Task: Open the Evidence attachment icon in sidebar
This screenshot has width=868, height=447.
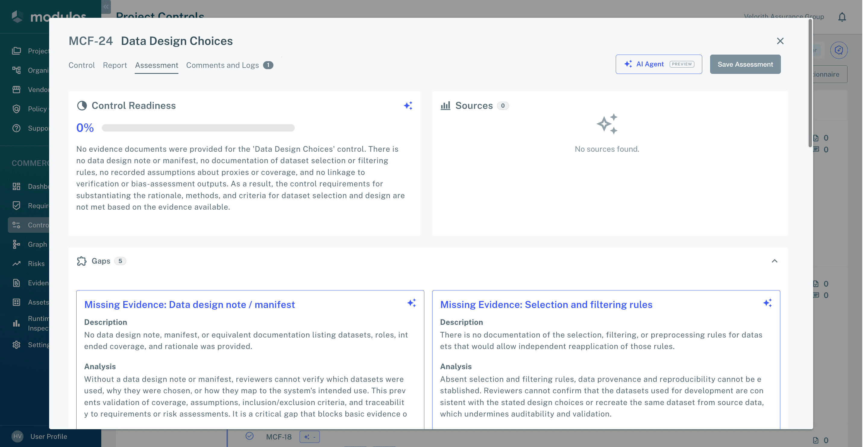Action: pos(17,283)
